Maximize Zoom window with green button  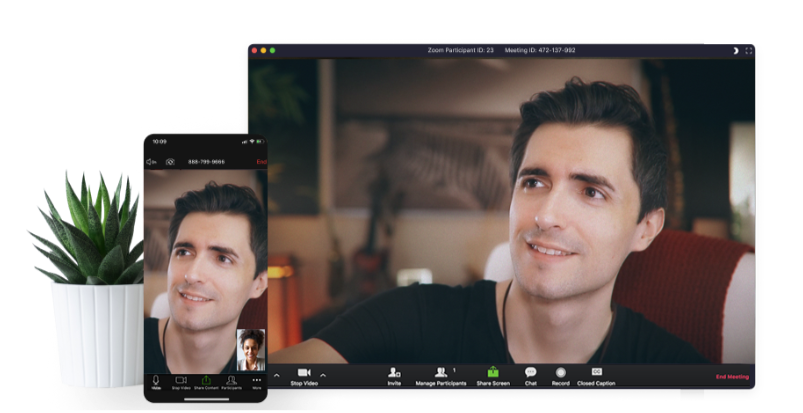tap(272, 50)
